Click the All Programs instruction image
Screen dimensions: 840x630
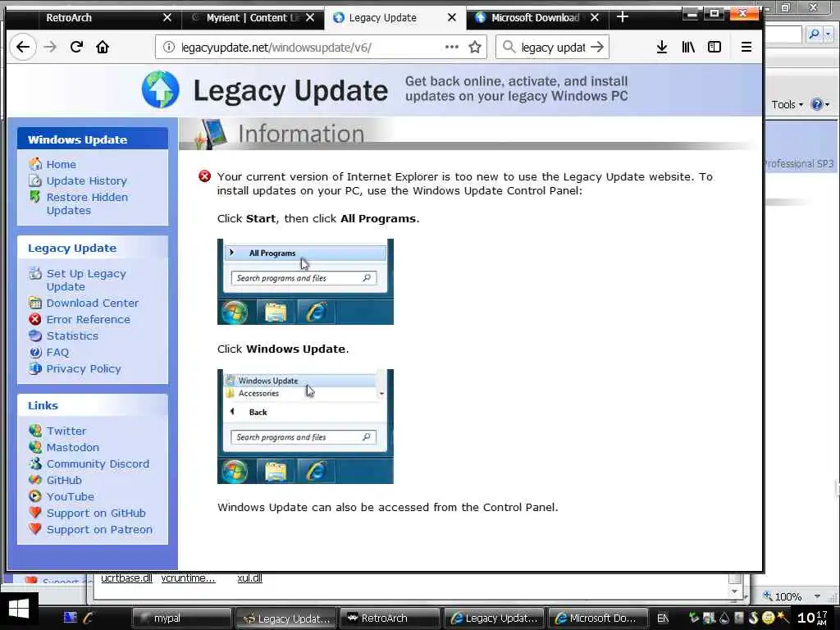pos(305,282)
